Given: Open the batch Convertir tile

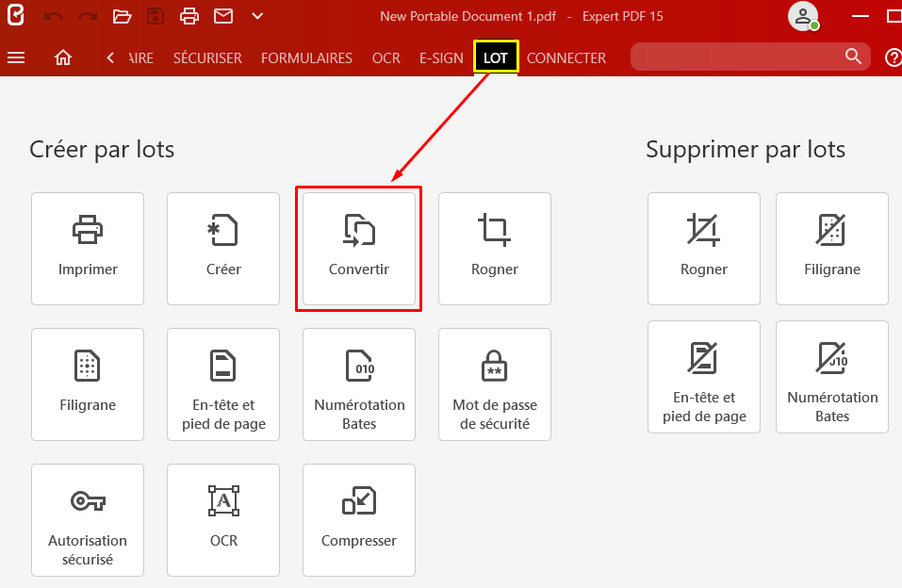Looking at the screenshot, I should (359, 249).
